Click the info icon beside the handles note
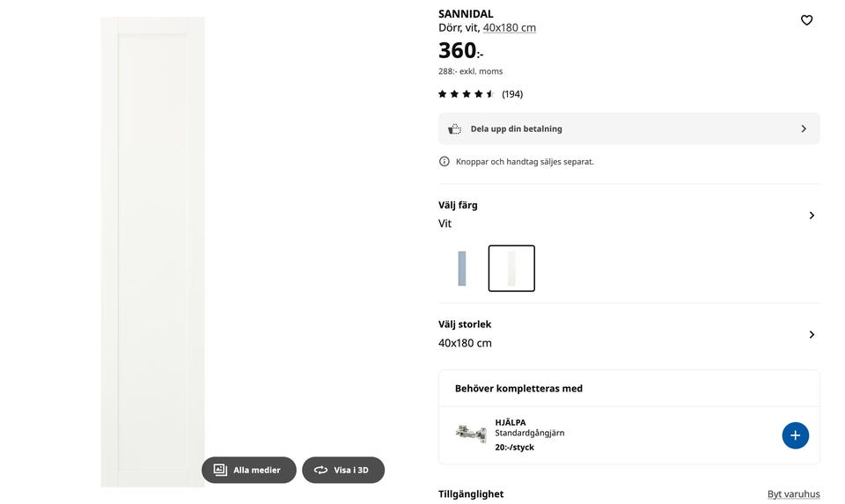 [x=445, y=162]
